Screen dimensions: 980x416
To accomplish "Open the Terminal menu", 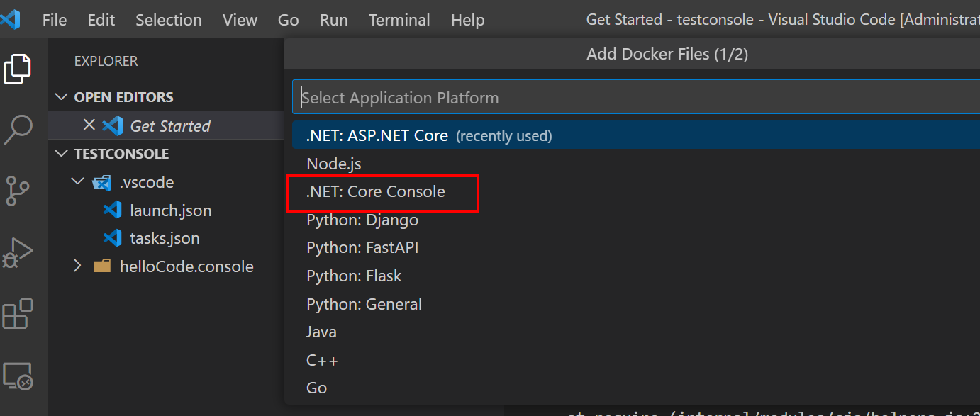I will [x=399, y=20].
